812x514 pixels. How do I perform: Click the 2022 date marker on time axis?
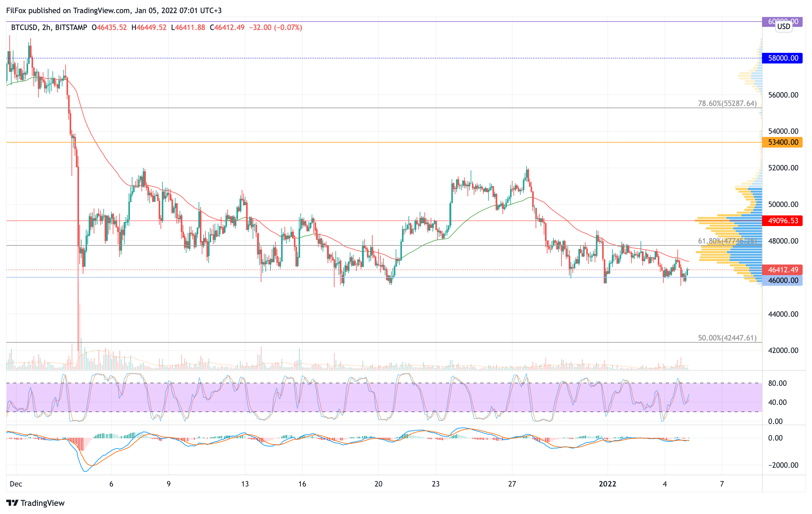(607, 484)
